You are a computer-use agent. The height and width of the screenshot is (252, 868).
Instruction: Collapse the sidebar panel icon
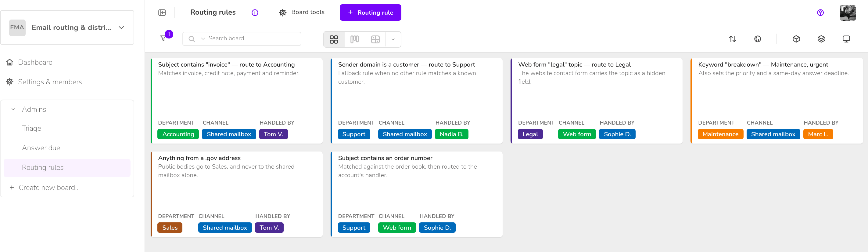pyautogui.click(x=162, y=13)
